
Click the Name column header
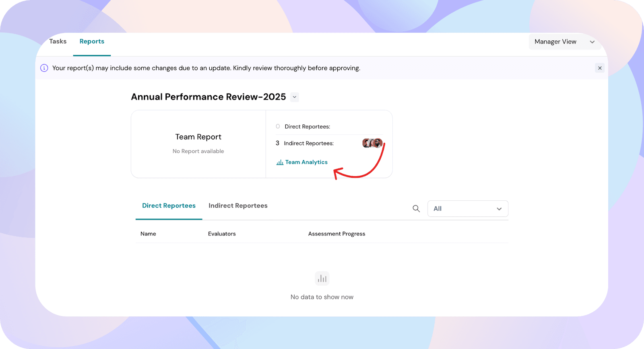pos(148,234)
